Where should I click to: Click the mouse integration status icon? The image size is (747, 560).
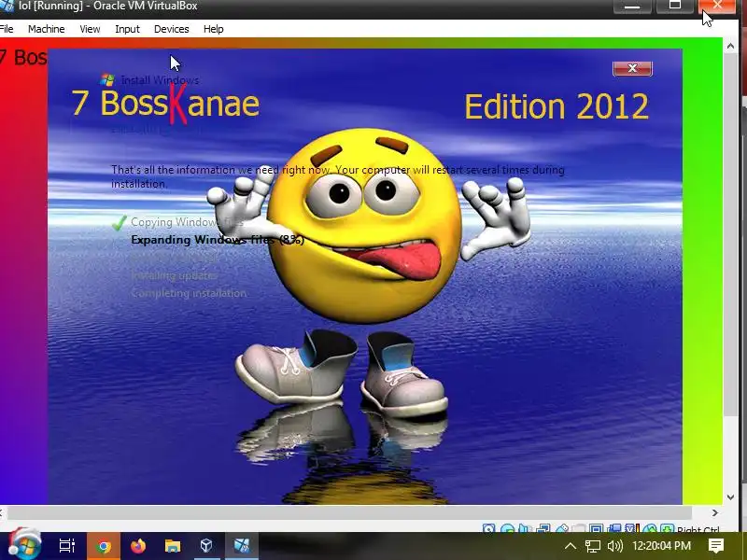tap(650, 528)
